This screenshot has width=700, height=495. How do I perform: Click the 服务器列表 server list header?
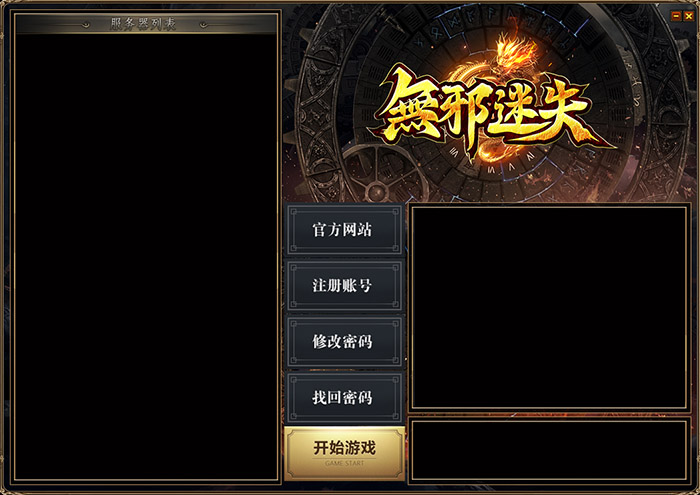(x=146, y=24)
